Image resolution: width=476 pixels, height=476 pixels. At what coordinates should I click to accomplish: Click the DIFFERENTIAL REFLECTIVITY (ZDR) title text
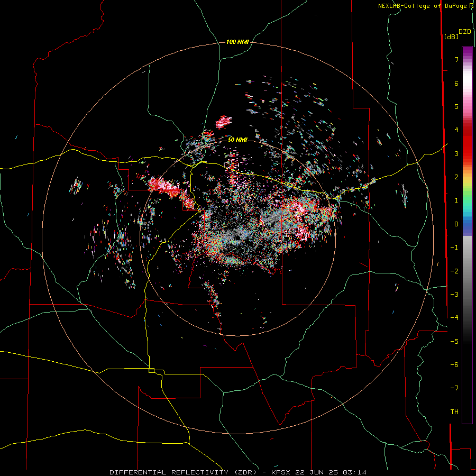(183, 472)
